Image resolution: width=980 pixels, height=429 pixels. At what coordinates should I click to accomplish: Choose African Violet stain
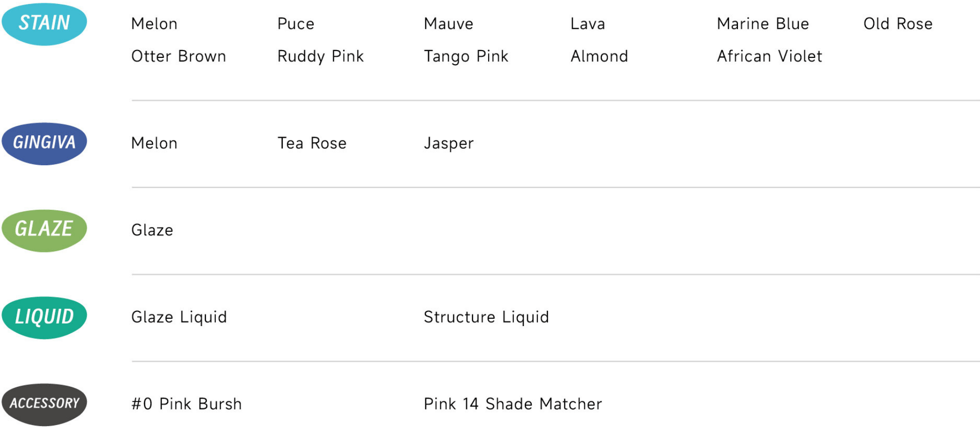[770, 56]
